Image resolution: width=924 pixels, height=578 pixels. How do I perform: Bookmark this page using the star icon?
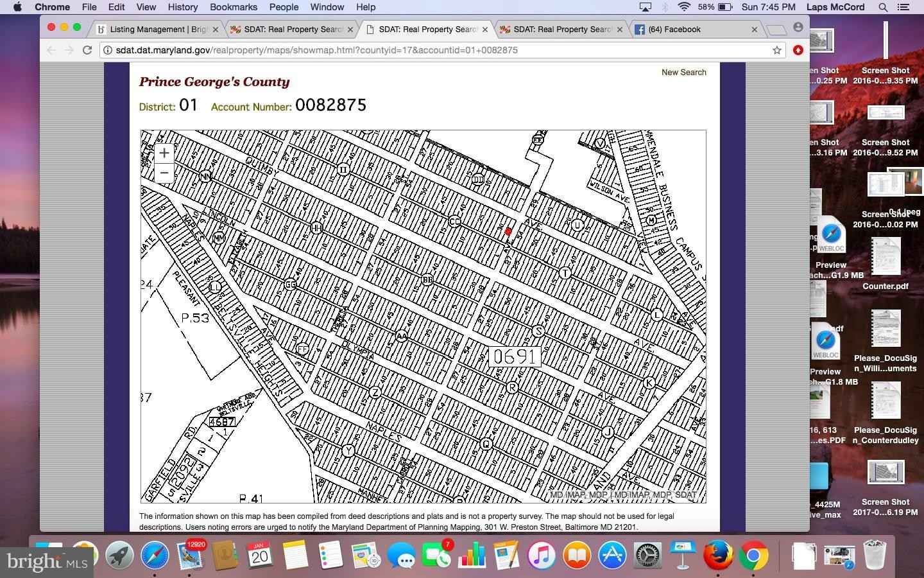(x=776, y=50)
